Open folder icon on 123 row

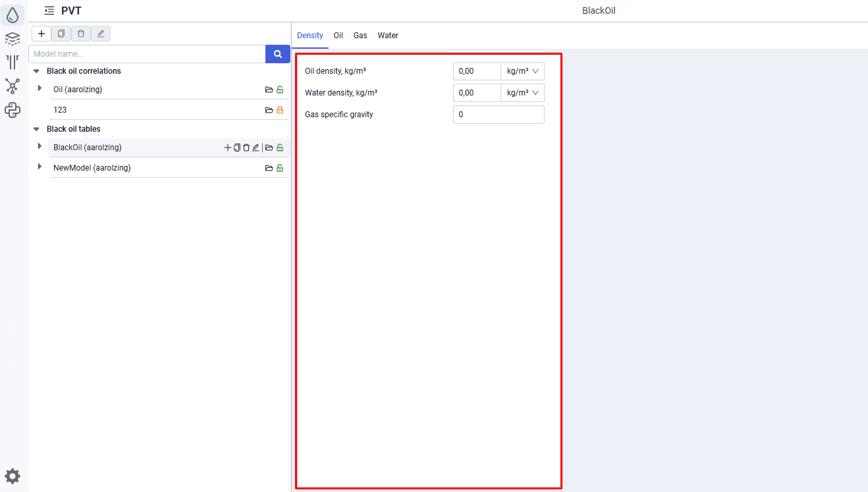click(269, 110)
